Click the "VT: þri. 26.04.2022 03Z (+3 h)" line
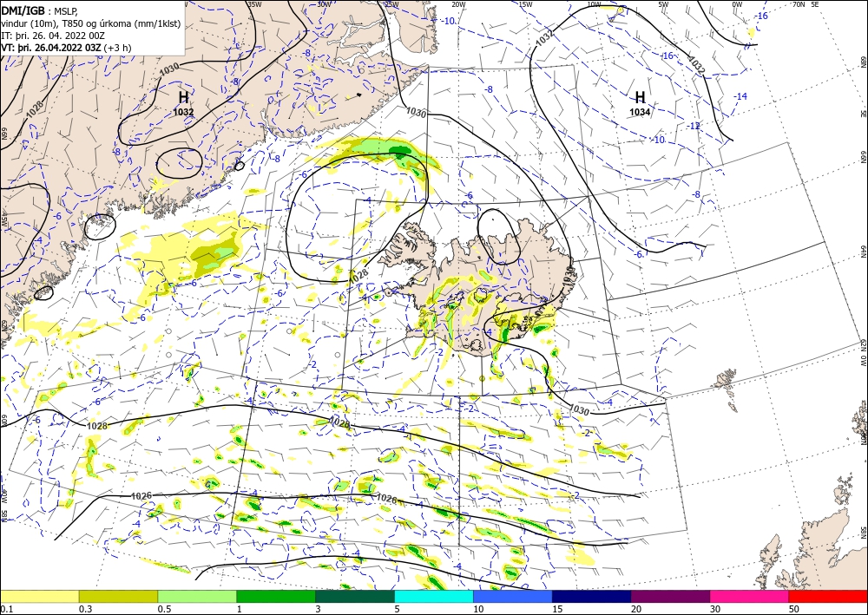Viewport: 868px width, 615px height. [x=67, y=48]
